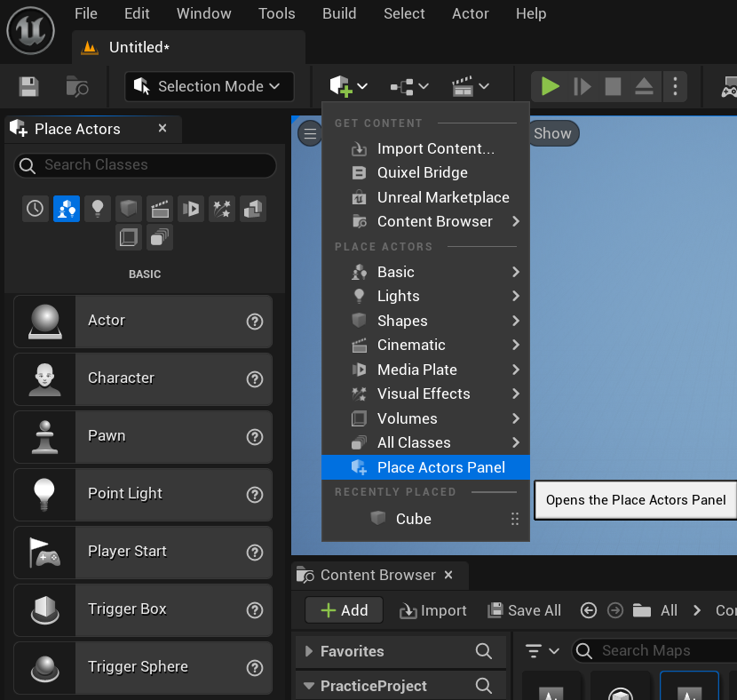737x700 pixels.
Task: Toggle the Volumes category filter
Action: pos(129,237)
